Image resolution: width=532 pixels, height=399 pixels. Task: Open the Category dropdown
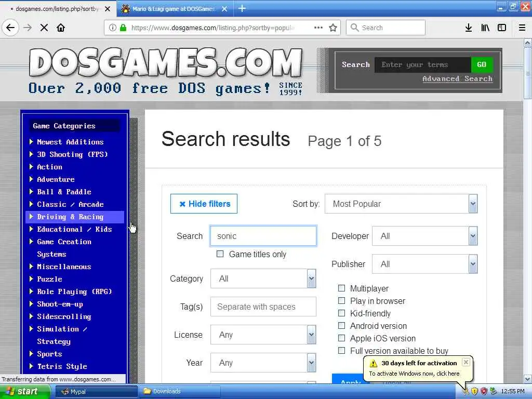pyautogui.click(x=263, y=278)
